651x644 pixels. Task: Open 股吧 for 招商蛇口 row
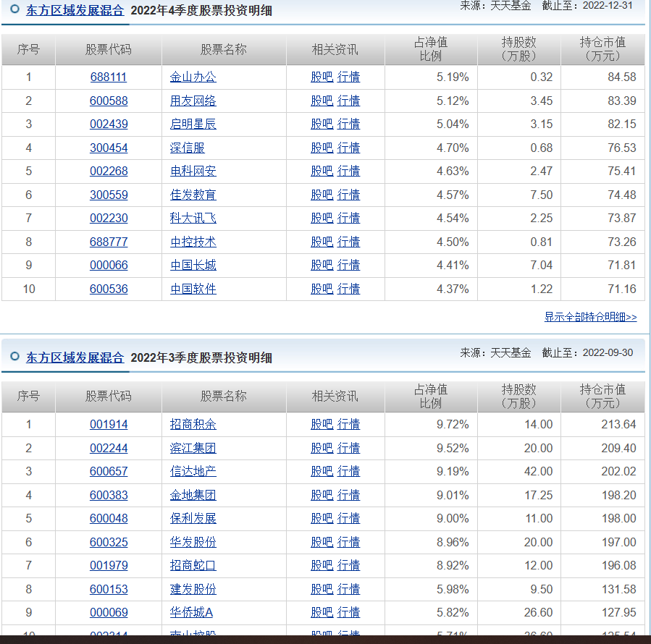click(322, 565)
